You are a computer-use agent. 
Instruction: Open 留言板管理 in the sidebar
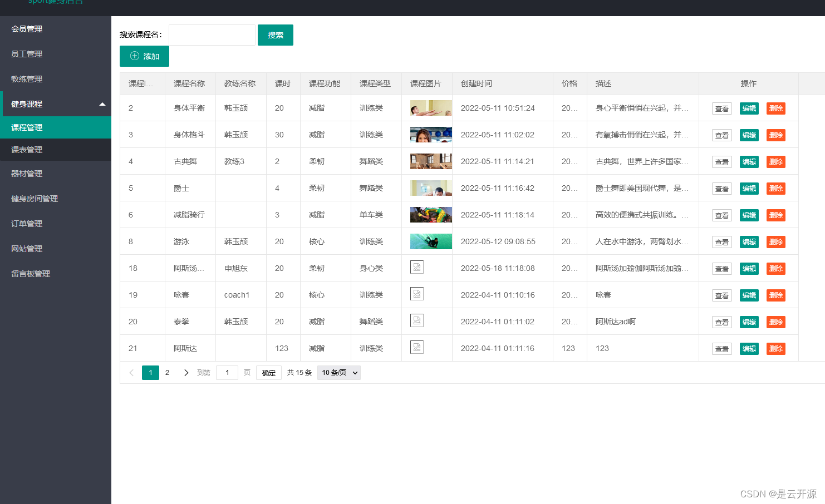(31, 274)
